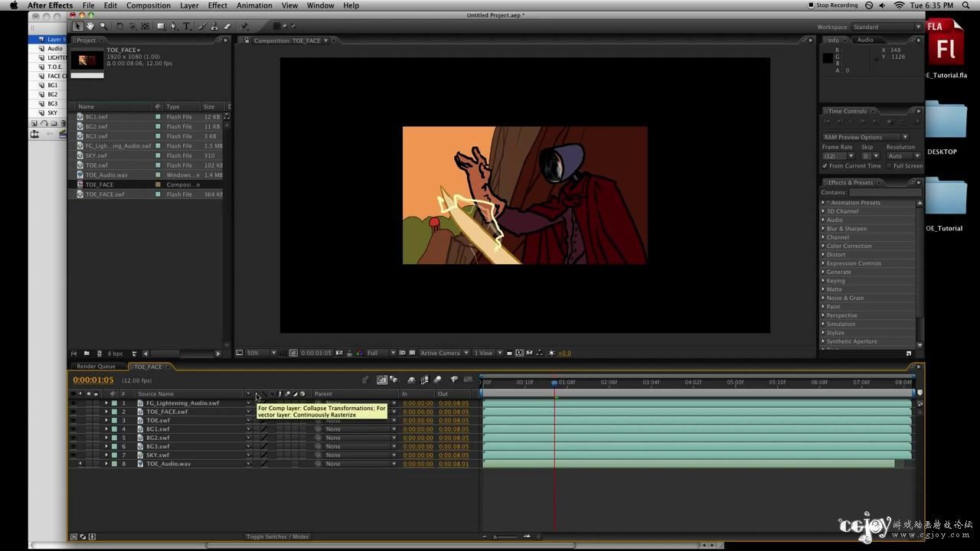Select the Clone Stamp tool
Viewport: 980px width, 551px height.
[x=214, y=26]
